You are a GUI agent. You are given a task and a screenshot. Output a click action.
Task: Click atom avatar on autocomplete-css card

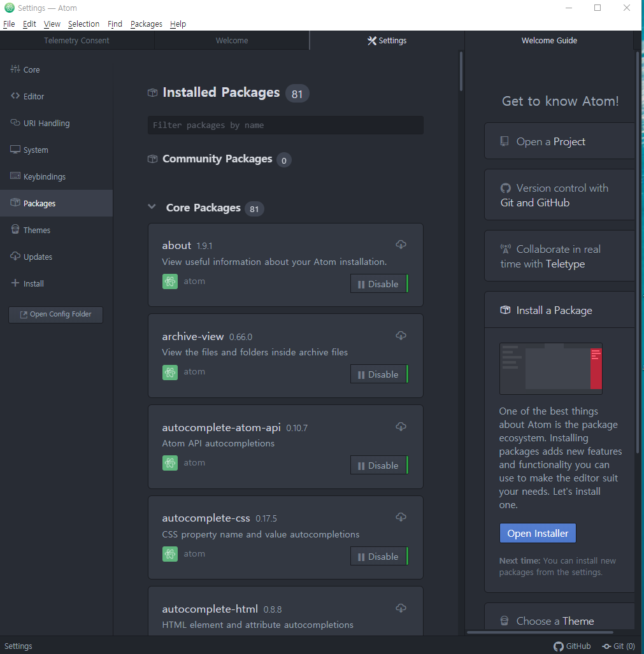tap(170, 554)
